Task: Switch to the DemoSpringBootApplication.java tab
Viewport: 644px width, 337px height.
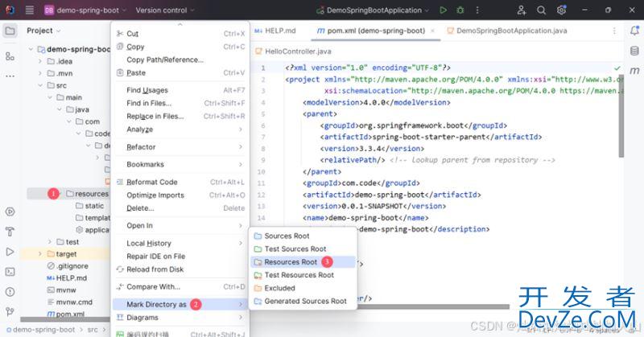Action: tap(507, 31)
